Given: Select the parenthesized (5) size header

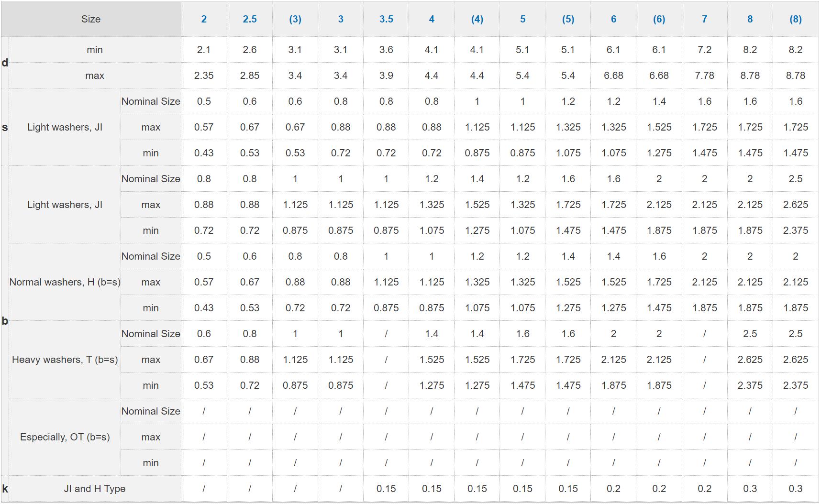Looking at the screenshot, I should coord(568,19).
